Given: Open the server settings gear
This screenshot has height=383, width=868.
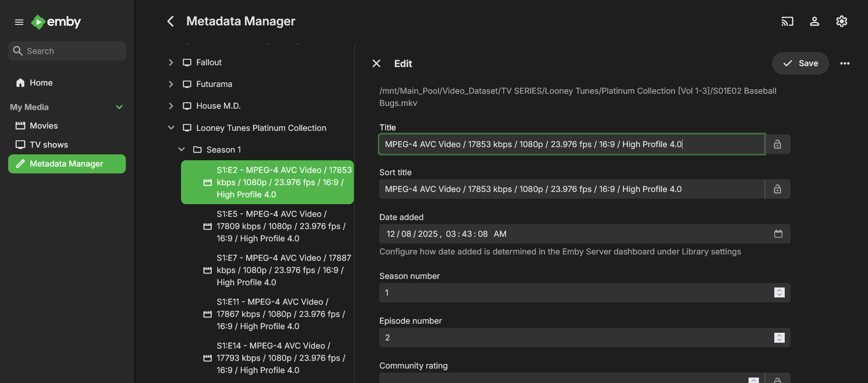Looking at the screenshot, I should (841, 21).
